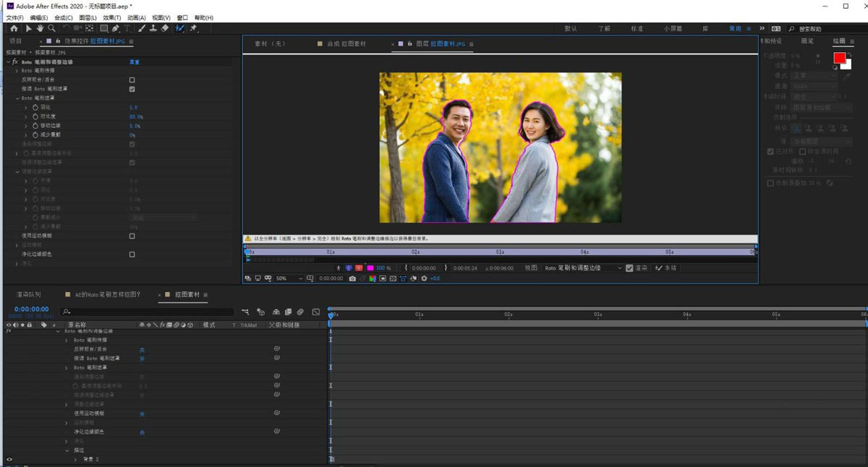Select the Zoom magnifier tool
Image resolution: width=868 pixels, height=467 pixels.
52,28
